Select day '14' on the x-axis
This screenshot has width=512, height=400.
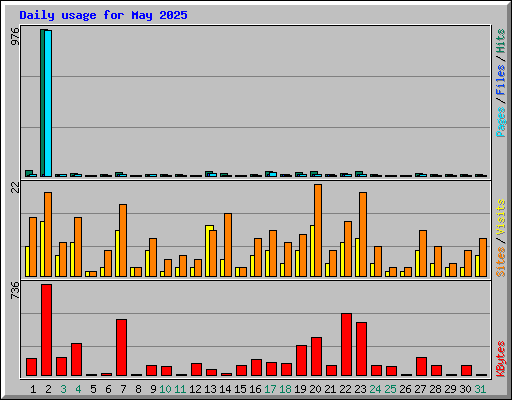click(225, 389)
